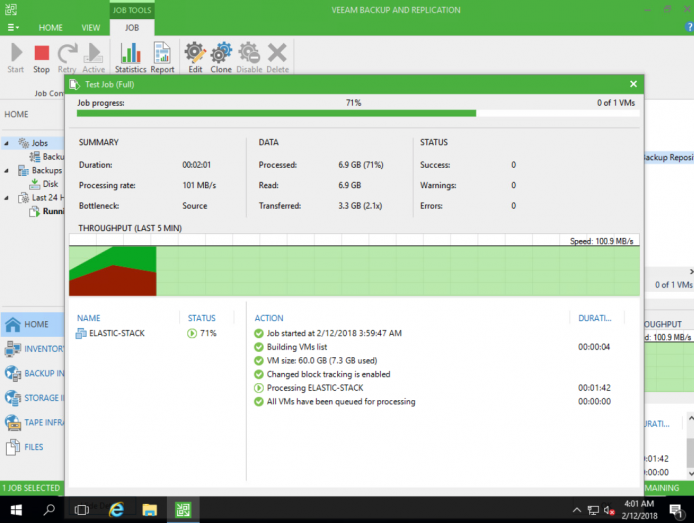
Task: Start the selected job
Action: [16, 58]
